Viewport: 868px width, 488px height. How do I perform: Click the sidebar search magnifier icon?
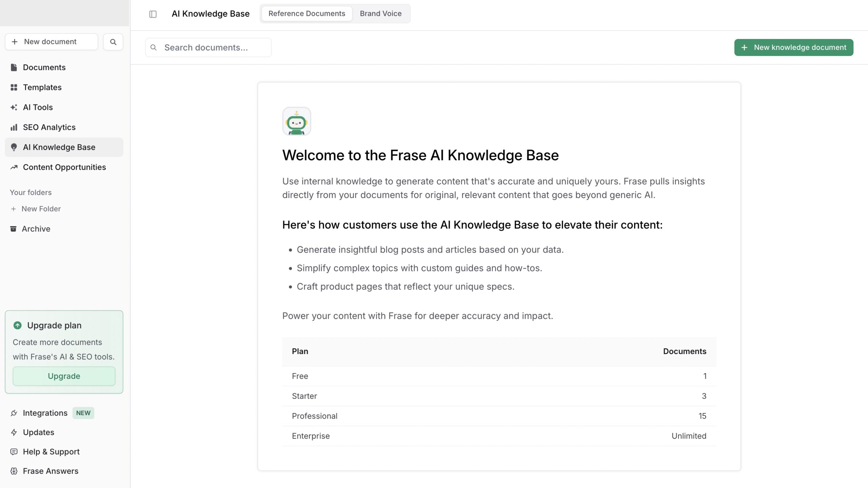pos(113,42)
